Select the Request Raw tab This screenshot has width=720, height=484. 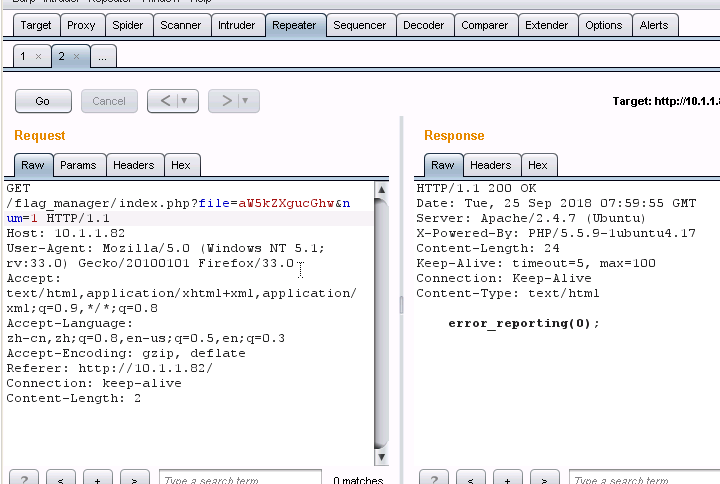click(33, 165)
